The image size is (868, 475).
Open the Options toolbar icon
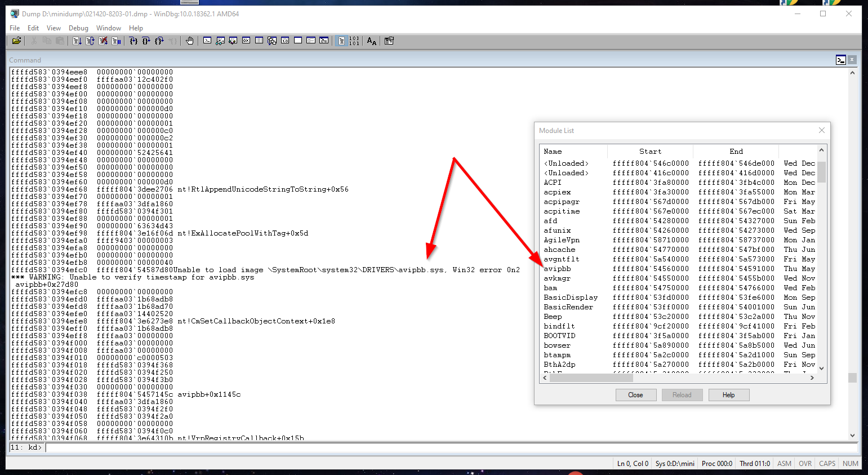coord(389,41)
